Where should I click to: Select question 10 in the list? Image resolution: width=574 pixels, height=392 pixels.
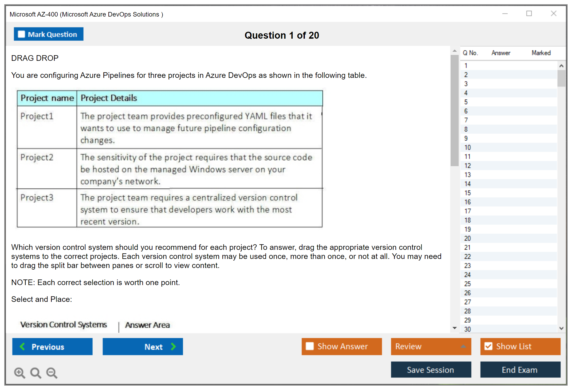tap(467, 147)
